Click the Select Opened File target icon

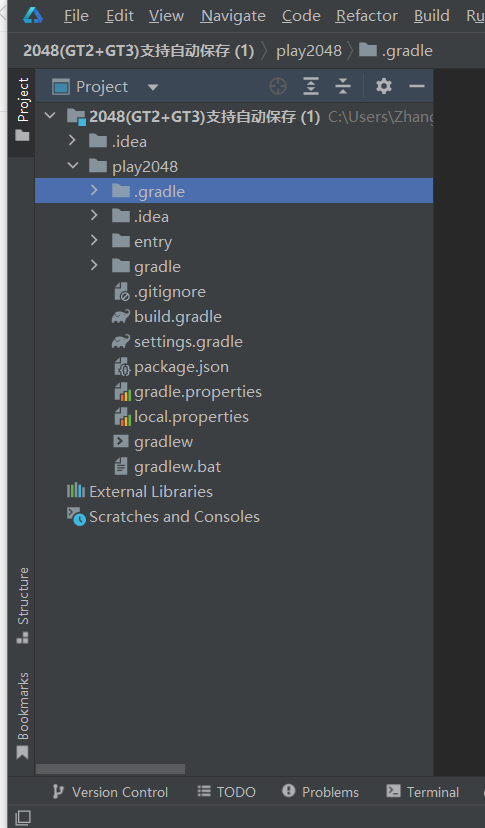tap(278, 86)
